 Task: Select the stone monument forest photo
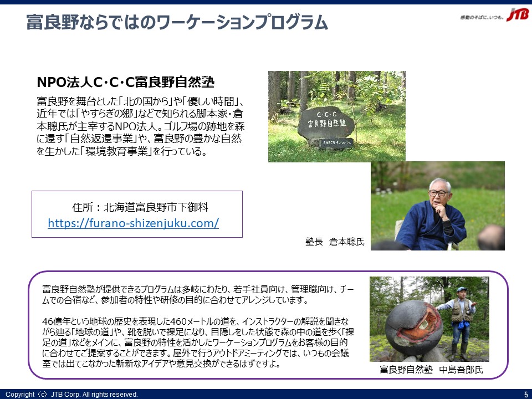click(x=336, y=116)
